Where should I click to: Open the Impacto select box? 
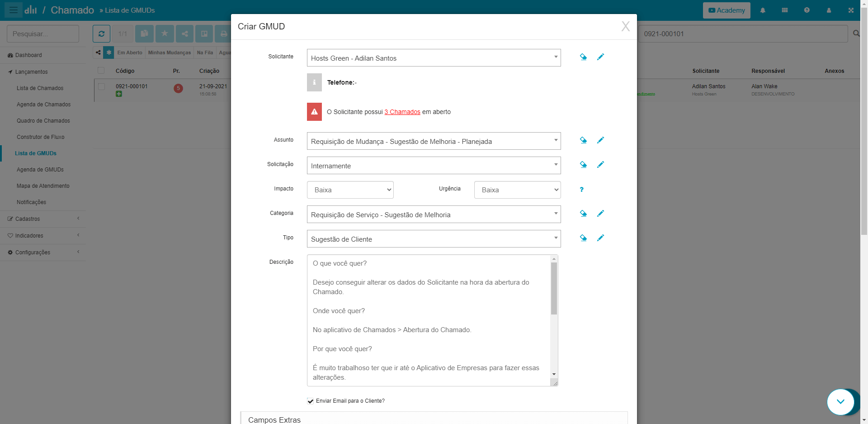pos(350,190)
